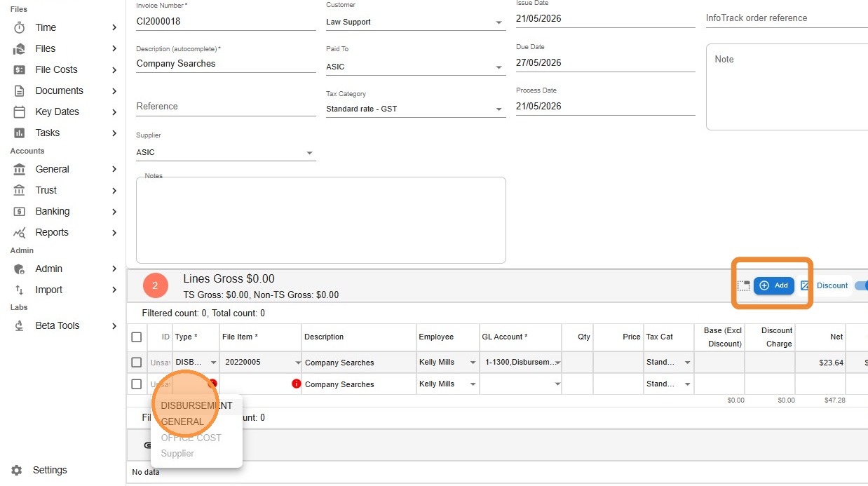
Task: Open the File Item dropdown showing 20220005
Action: click(x=262, y=363)
